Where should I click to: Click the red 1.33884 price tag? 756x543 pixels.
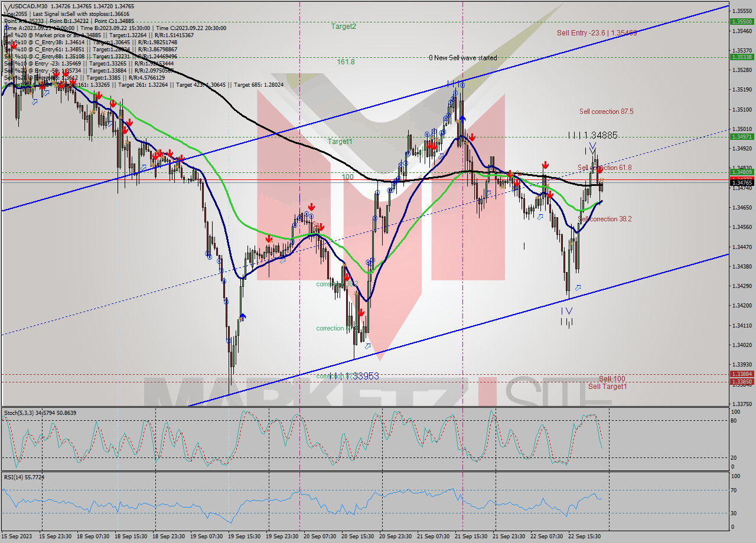click(741, 374)
